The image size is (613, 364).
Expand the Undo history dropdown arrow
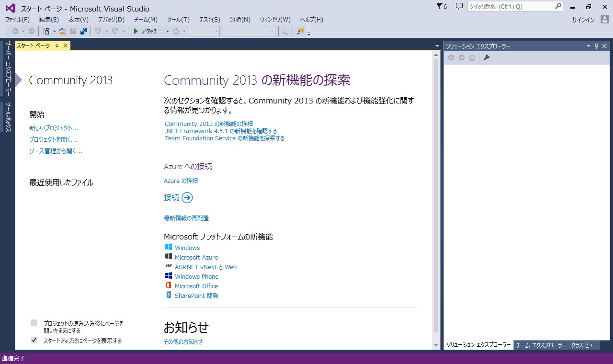click(106, 31)
